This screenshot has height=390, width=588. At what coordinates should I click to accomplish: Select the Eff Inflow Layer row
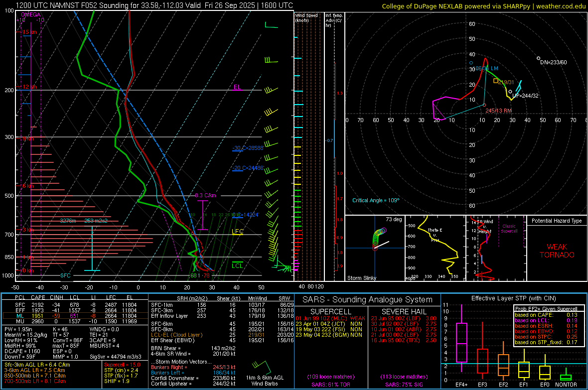pyautogui.click(x=222, y=316)
